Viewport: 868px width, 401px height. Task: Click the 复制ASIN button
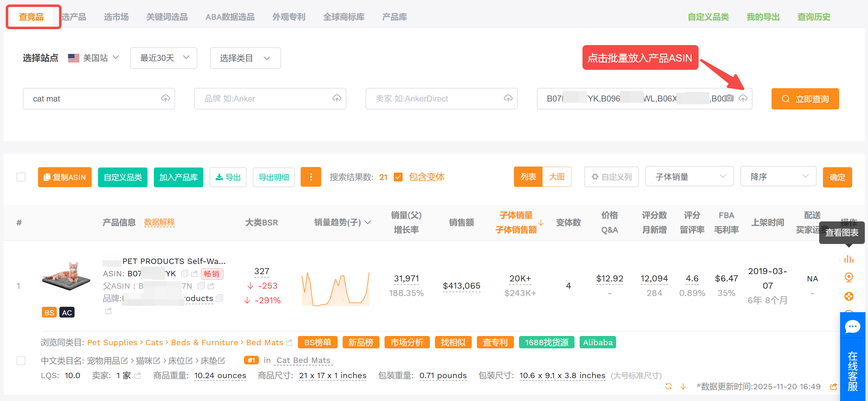65,177
